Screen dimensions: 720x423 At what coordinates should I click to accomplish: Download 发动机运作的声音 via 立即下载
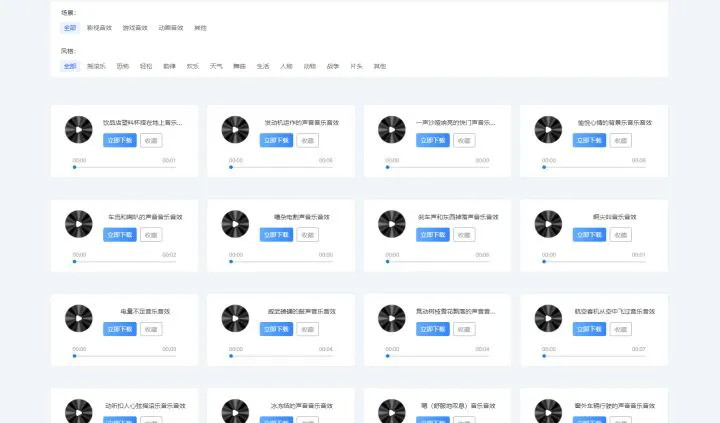[276, 141]
